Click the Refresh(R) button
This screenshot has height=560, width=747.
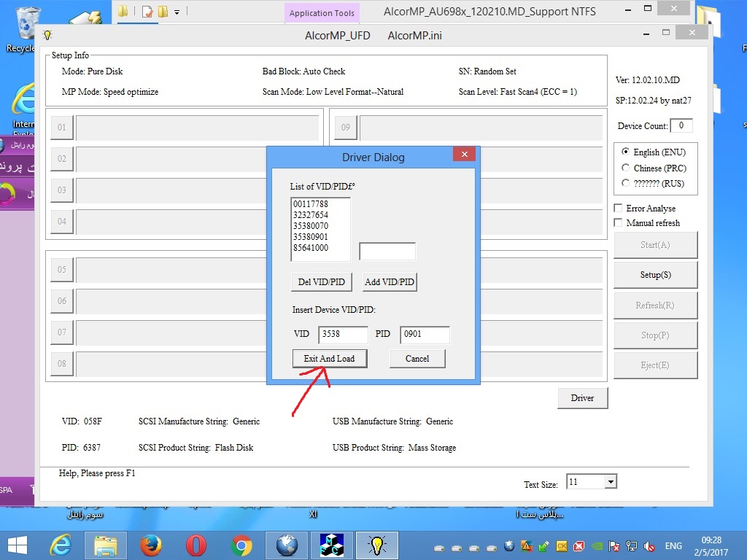click(x=656, y=306)
